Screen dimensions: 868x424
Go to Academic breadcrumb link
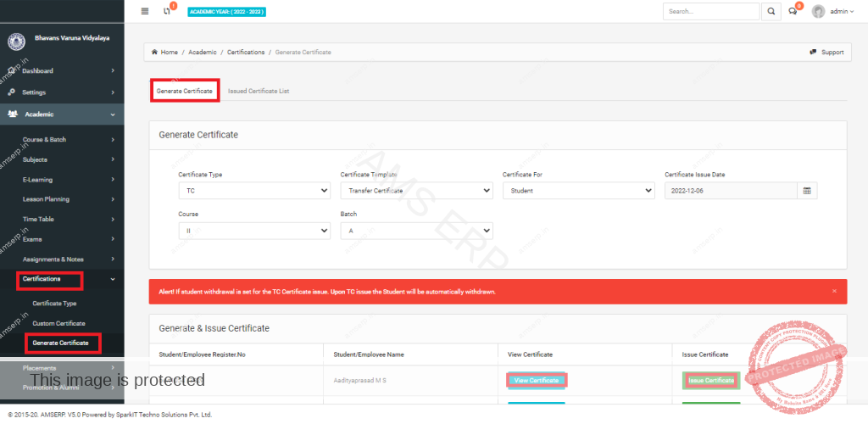203,52
